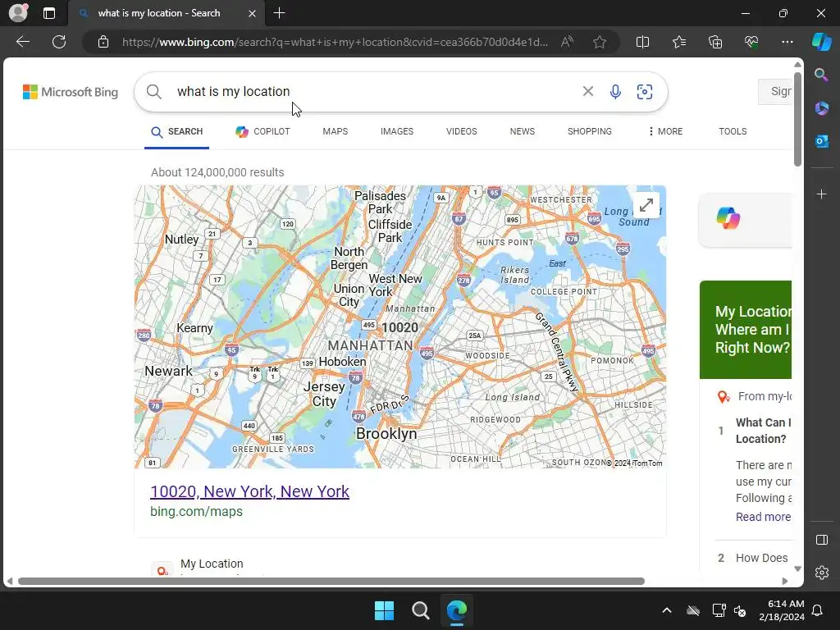
Task: Switch to the SHOPPING tab
Action: click(x=589, y=131)
